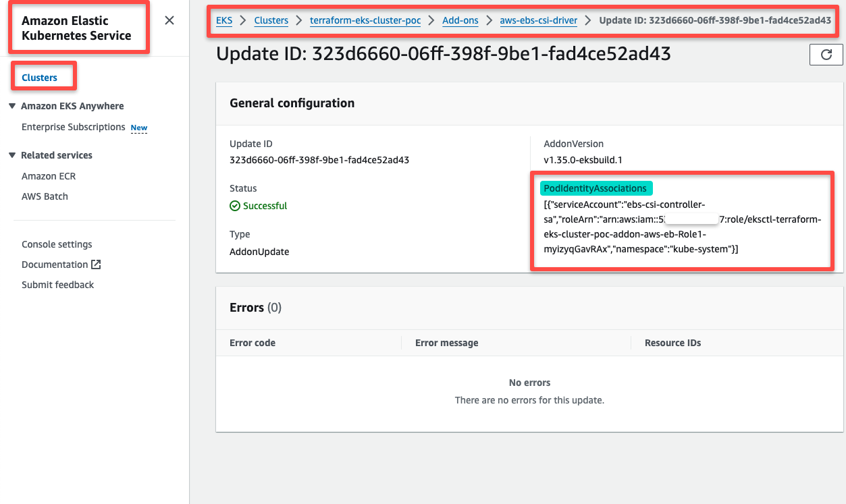Image resolution: width=846 pixels, height=504 pixels.
Task: Go to Add-ons via the breadcrumb
Action: click(460, 21)
